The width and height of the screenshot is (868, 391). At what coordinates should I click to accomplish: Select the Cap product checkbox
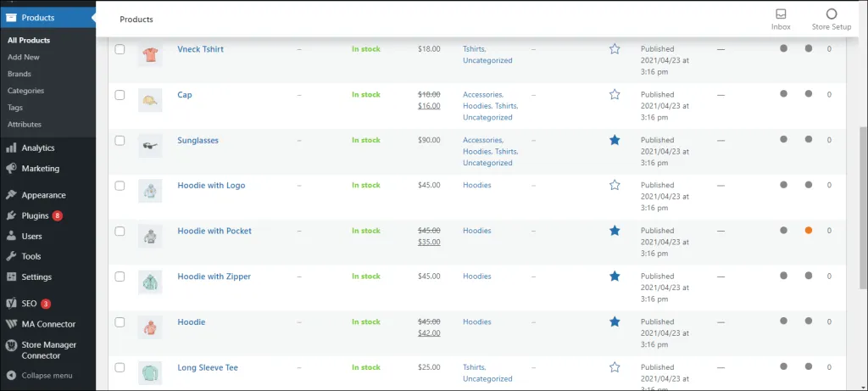(120, 95)
